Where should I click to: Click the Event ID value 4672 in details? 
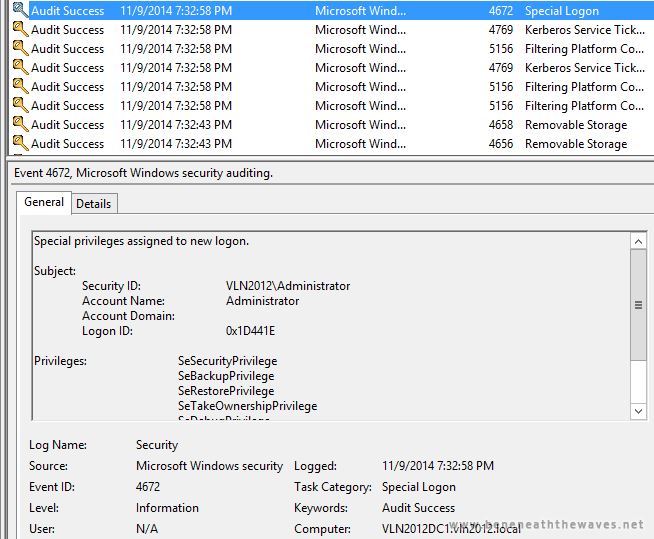point(148,487)
